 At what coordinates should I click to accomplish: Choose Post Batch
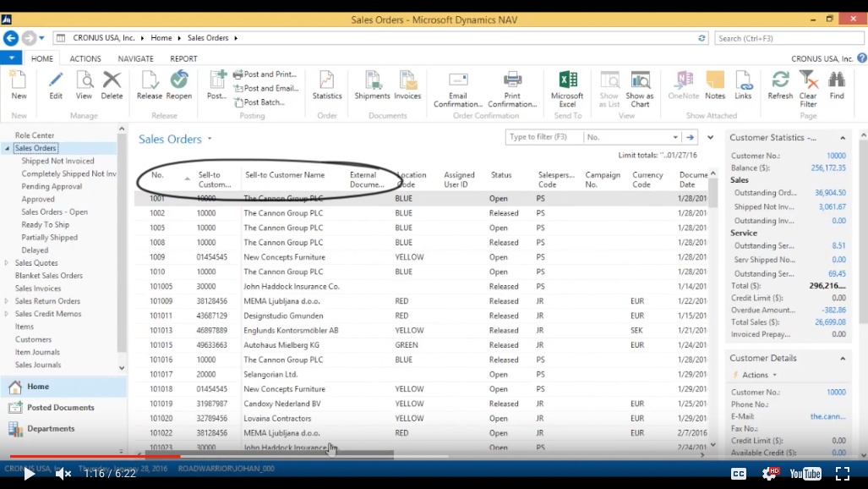(x=259, y=102)
